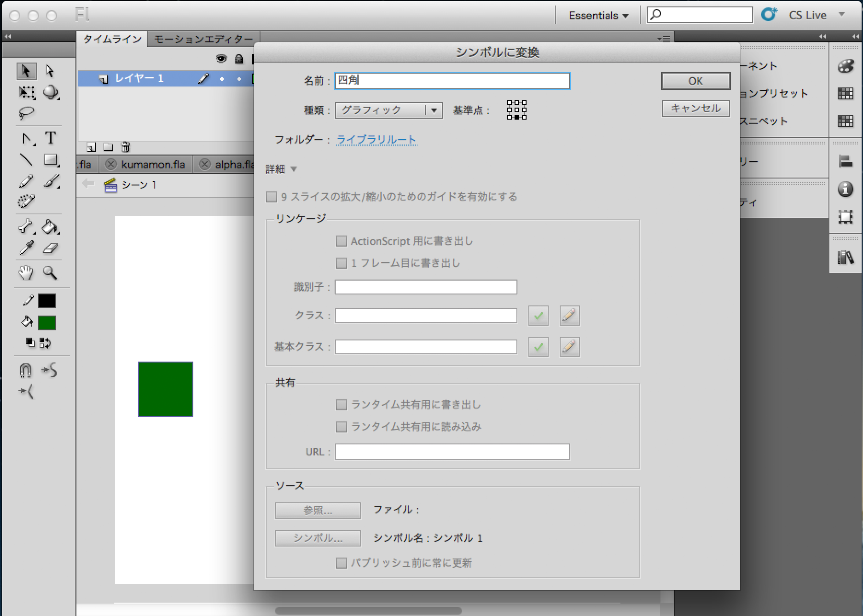Open the Essentials workspace dropdown
Image resolution: width=863 pixels, height=616 pixels.
coord(598,16)
